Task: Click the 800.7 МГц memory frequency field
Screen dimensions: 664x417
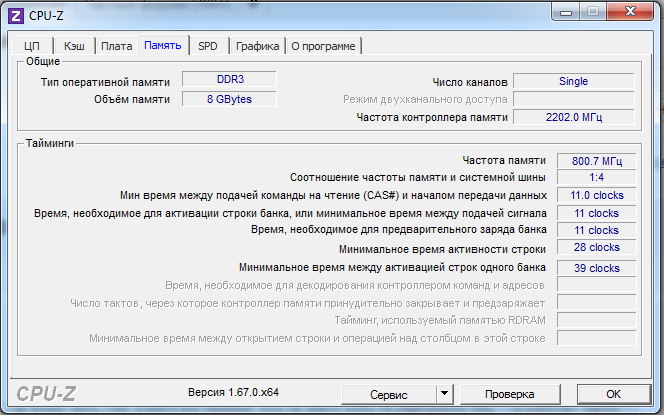Action: click(x=596, y=160)
